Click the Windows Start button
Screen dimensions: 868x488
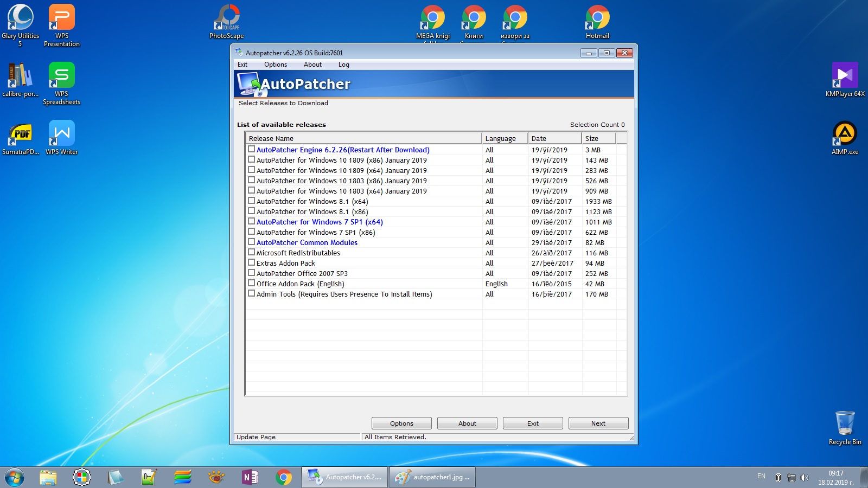(15, 477)
